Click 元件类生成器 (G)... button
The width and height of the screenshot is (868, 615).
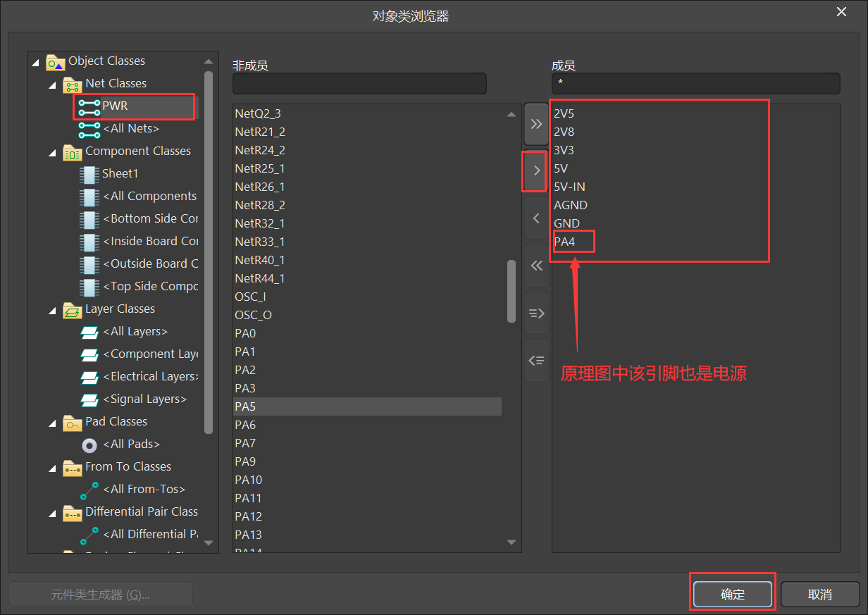point(100,594)
